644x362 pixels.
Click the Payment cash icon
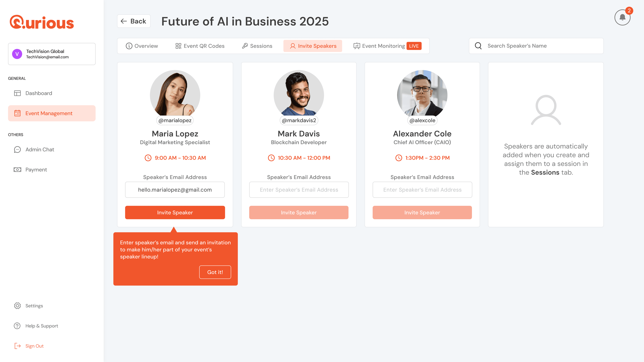click(x=17, y=170)
